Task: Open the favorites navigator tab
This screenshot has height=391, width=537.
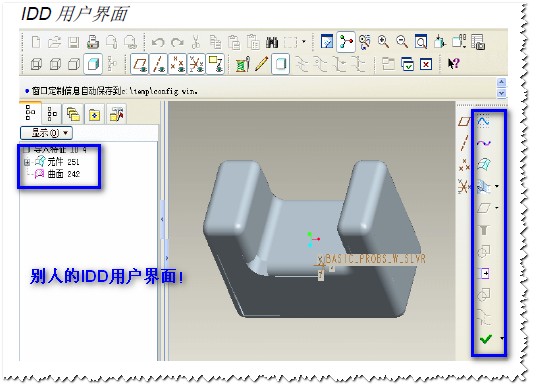Action: point(94,114)
